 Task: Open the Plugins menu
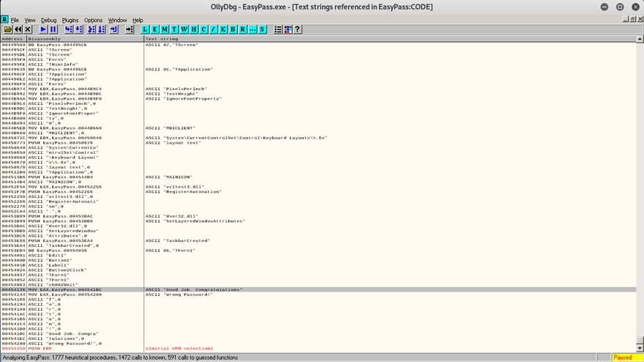point(70,21)
